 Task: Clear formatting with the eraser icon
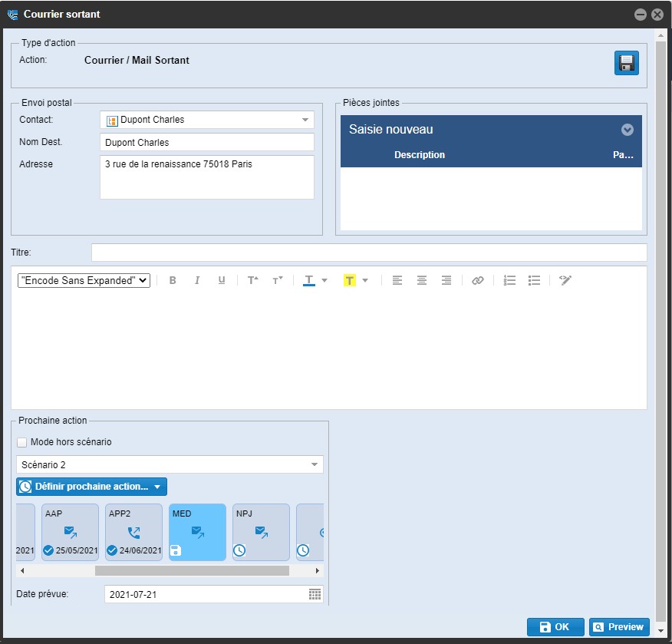pos(565,281)
